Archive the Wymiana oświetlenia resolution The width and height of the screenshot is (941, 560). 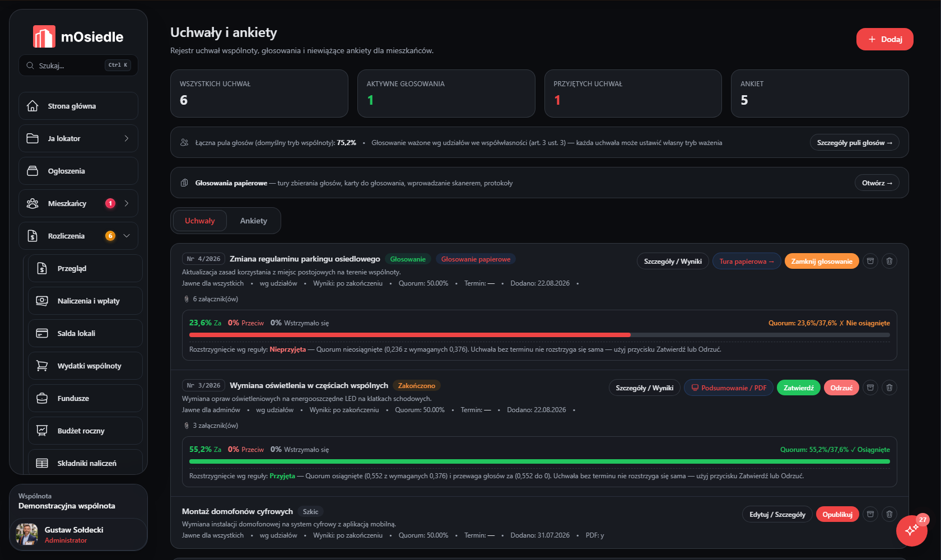(x=870, y=388)
